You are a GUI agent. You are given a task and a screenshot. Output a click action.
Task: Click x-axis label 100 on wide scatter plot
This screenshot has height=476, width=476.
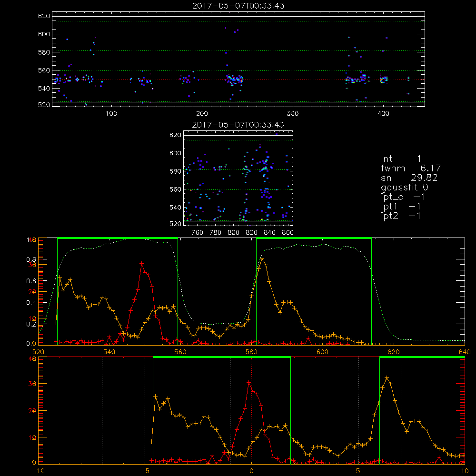pos(111,114)
